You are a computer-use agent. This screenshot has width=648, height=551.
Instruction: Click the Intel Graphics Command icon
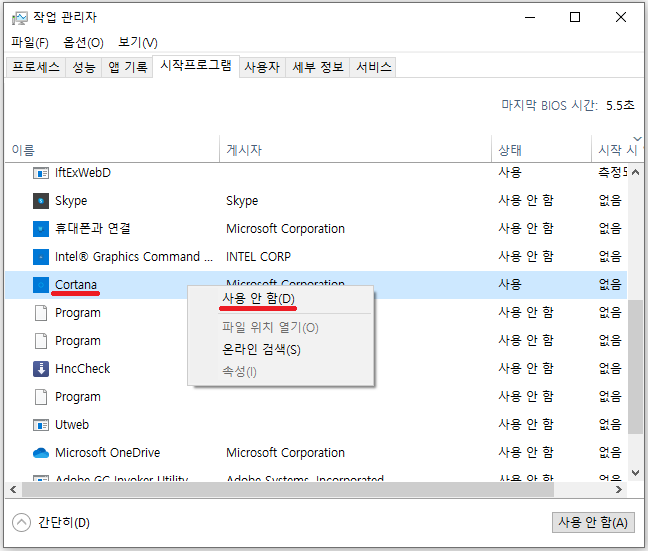tap(40, 257)
